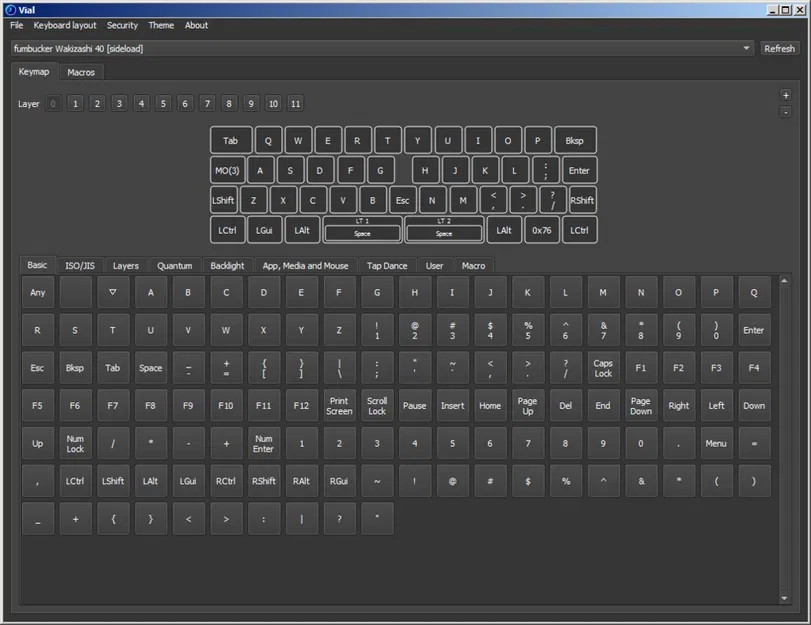Switch to the Quantum tab
This screenshot has width=811, height=625.
(174, 265)
